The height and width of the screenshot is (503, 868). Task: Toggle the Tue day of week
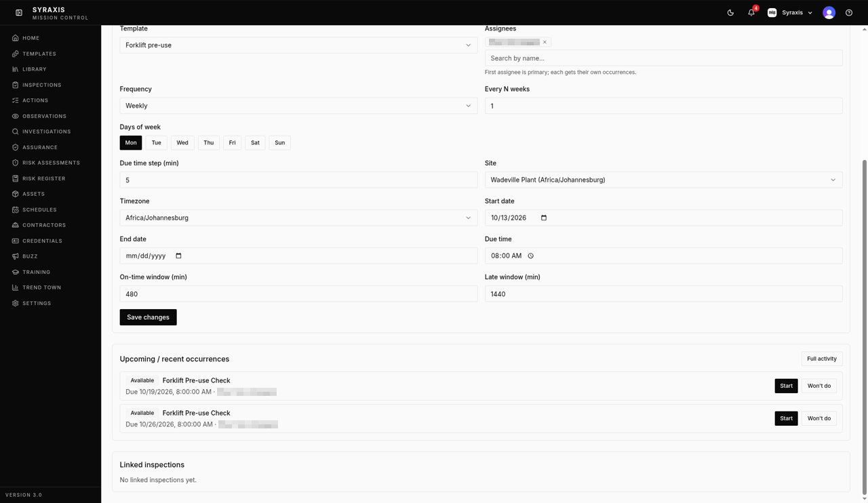click(156, 142)
